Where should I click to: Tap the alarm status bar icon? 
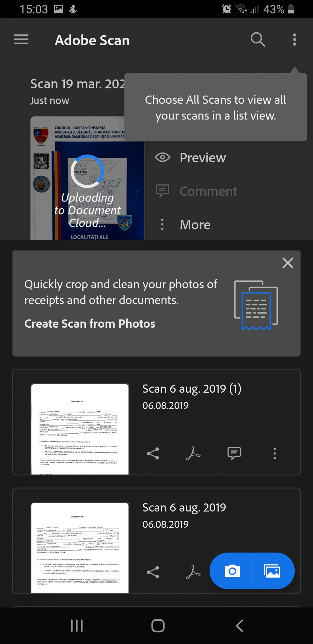tap(227, 9)
